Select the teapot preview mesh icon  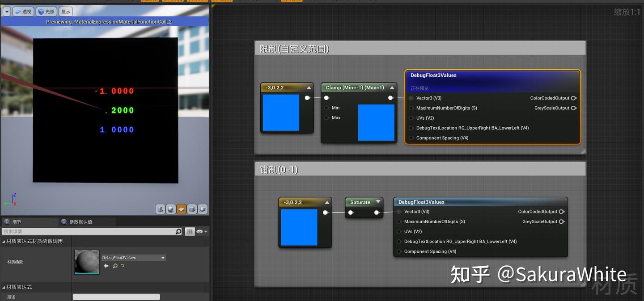(203, 209)
